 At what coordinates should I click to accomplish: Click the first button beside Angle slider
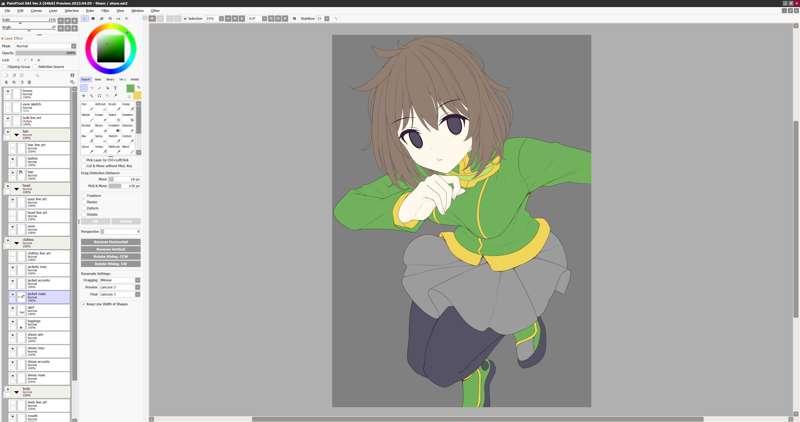[61, 28]
